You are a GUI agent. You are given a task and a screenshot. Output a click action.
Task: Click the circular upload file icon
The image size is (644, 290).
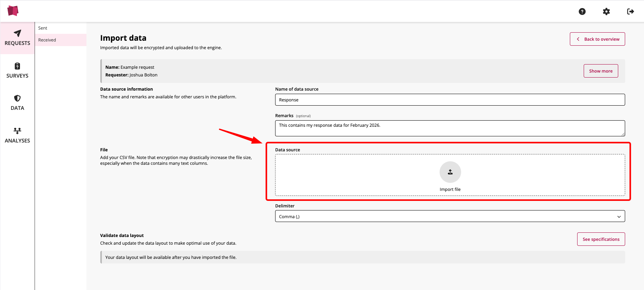(x=450, y=172)
